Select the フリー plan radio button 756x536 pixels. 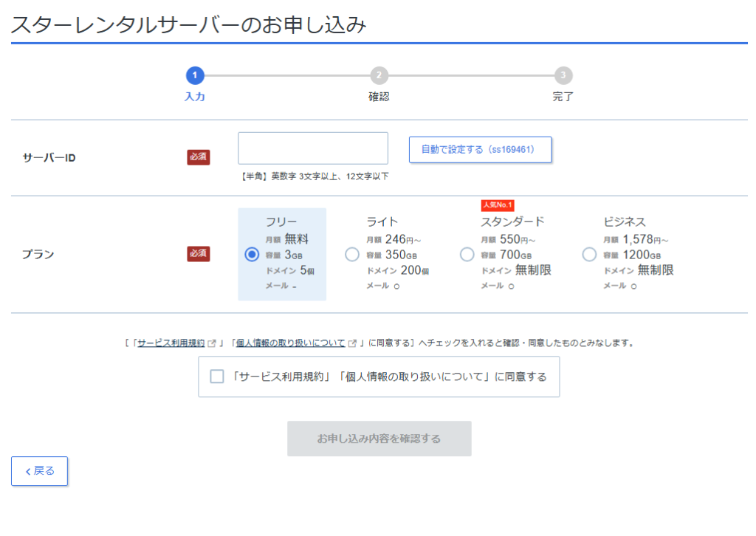pyautogui.click(x=252, y=254)
